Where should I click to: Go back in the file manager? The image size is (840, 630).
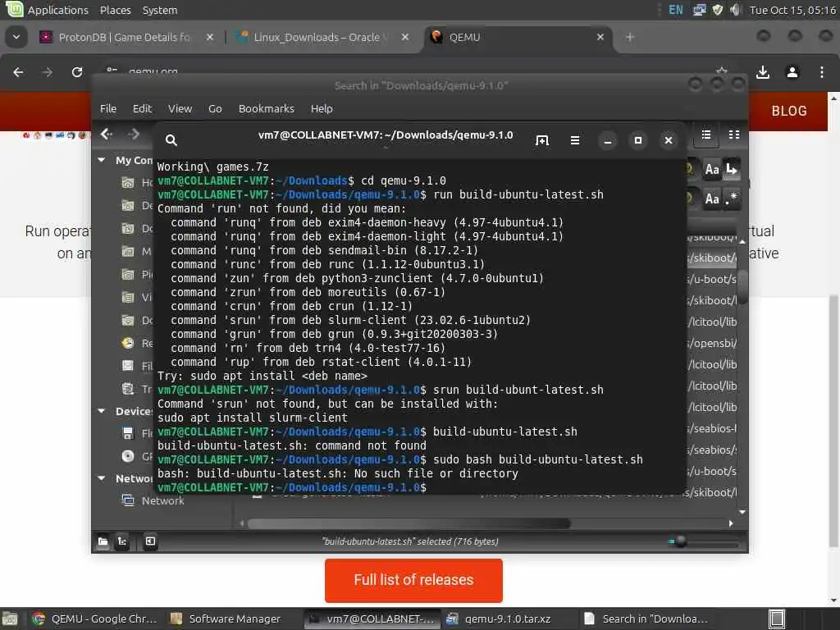(x=107, y=134)
